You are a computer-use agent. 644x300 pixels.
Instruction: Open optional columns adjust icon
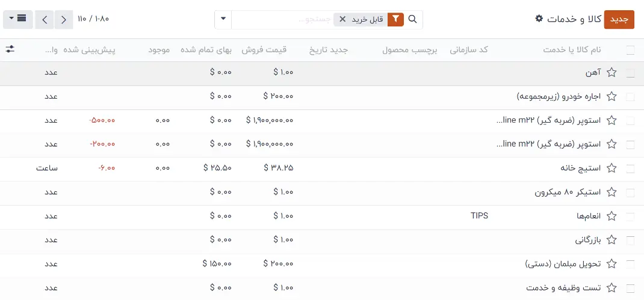coord(10,50)
